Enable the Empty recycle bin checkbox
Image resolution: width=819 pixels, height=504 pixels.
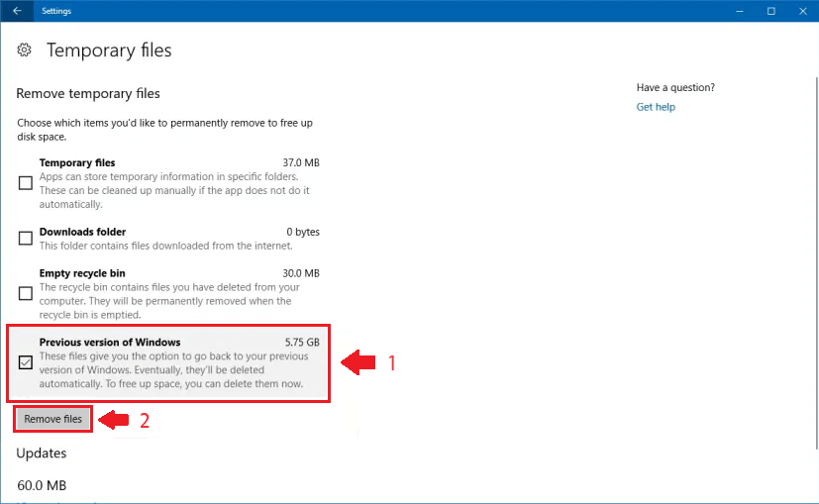pyautogui.click(x=25, y=293)
